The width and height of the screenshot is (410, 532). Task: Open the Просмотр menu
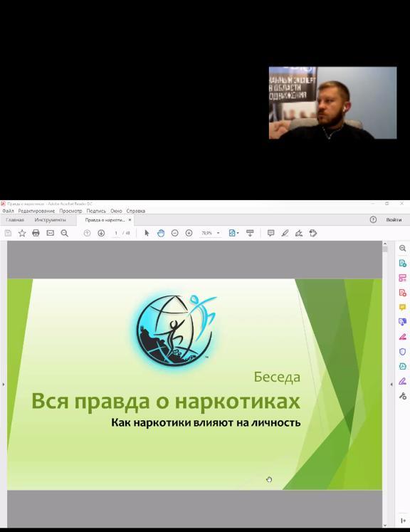[70, 211]
